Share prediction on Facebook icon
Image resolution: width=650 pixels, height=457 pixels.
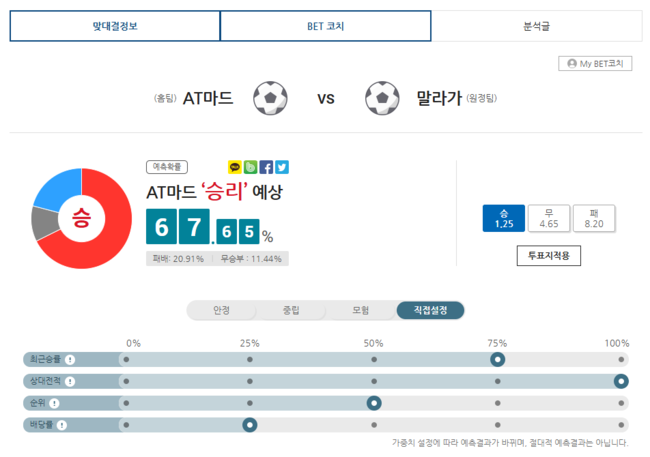tap(266, 167)
